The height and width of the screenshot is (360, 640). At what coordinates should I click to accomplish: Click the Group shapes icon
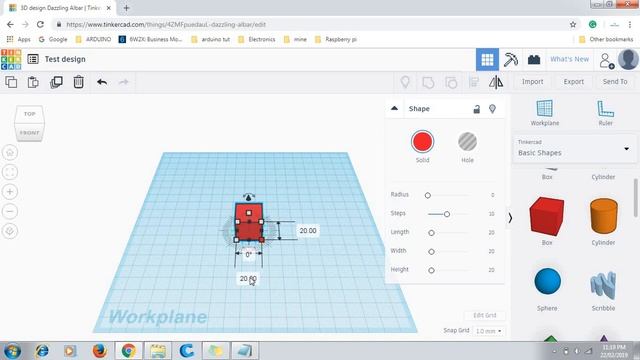coord(428,82)
